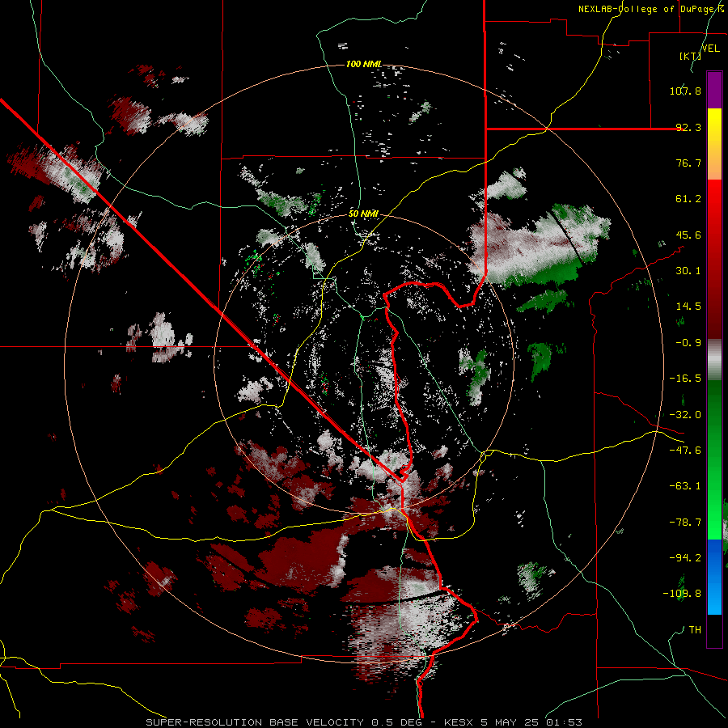The height and width of the screenshot is (728, 728).
Task: Select the 76.7 velocity scale value
Action: 688,163
